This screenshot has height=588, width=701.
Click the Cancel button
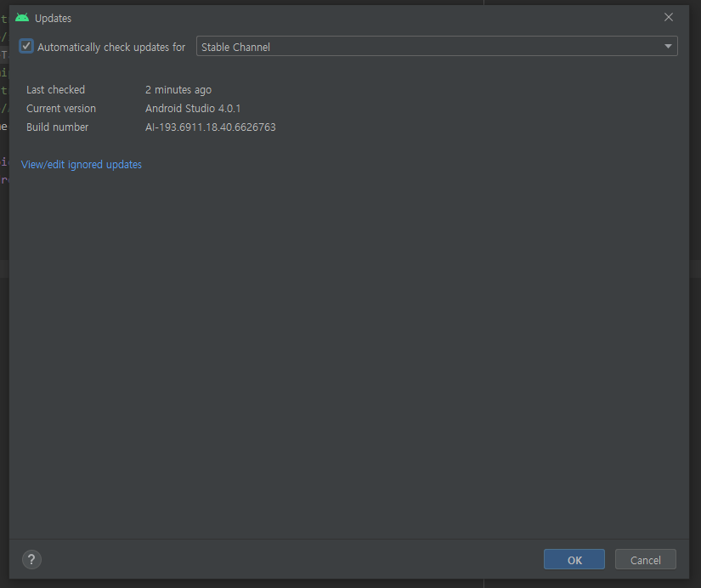click(x=645, y=559)
